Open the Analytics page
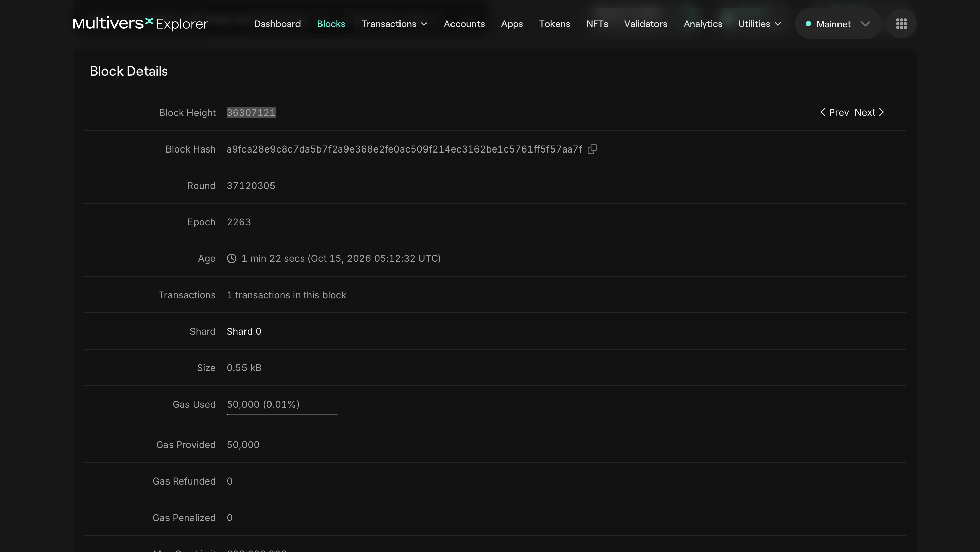The width and height of the screenshot is (980, 552). 703,24
